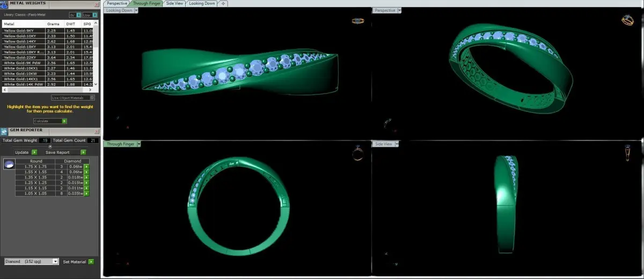Select the Yellow Gold:9KY row
This screenshot has height=279, width=644.
click(x=48, y=31)
